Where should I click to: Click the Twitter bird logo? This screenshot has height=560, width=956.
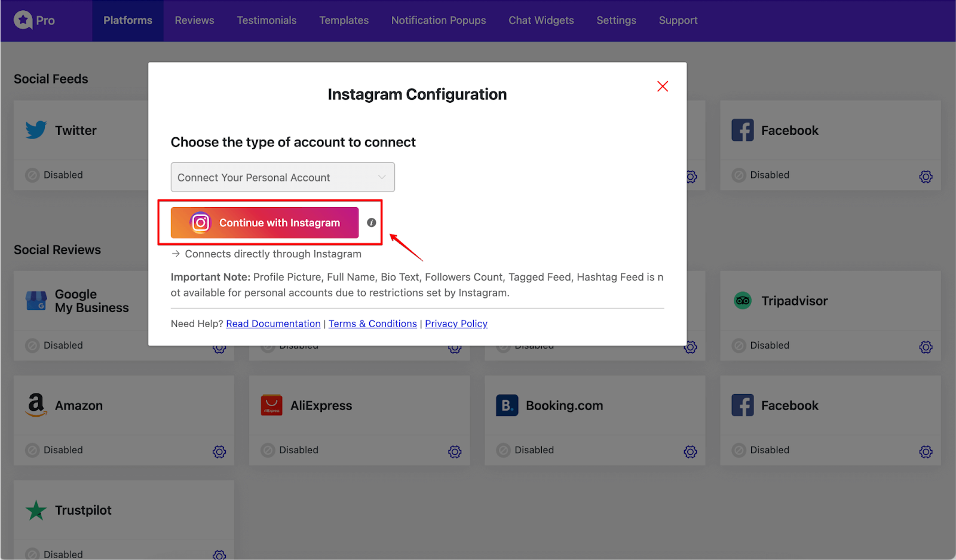pyautogui.click(x=36, y=130)
